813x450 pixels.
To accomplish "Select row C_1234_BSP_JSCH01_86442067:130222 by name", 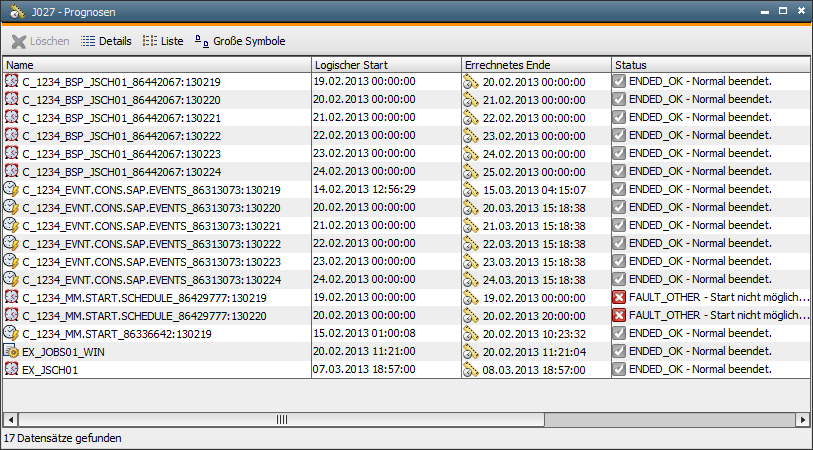I will tap(121, 136).
